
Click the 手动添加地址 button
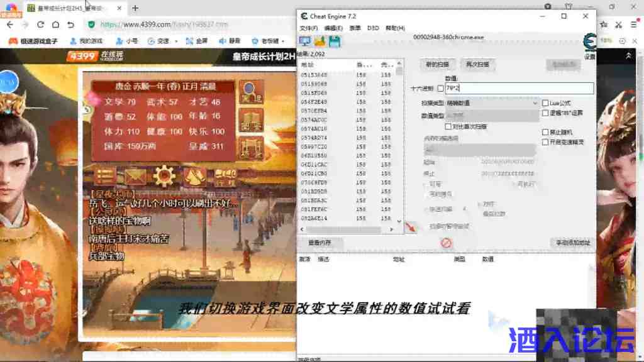(572, 243)
